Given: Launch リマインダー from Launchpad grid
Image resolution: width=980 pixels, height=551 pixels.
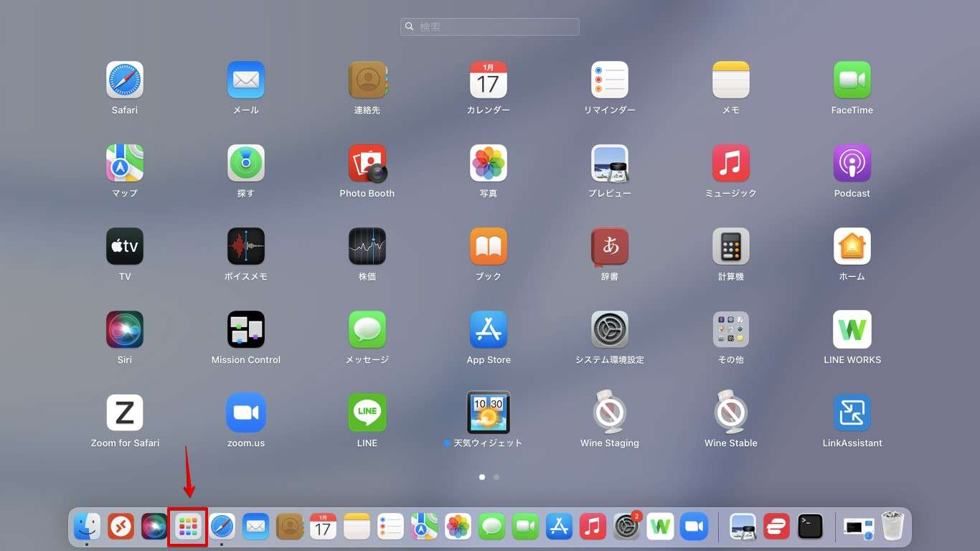Looking at the screenshot, I should click(610, 80).
